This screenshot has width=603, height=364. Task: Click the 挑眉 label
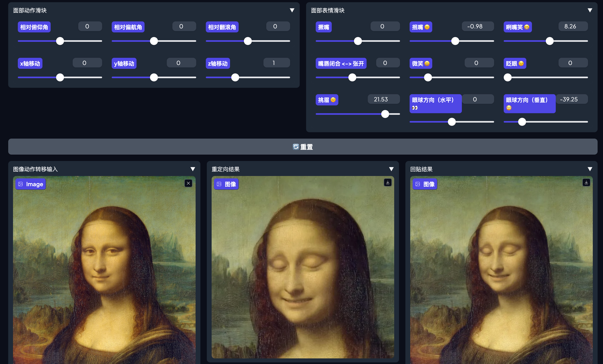point(327,100)
